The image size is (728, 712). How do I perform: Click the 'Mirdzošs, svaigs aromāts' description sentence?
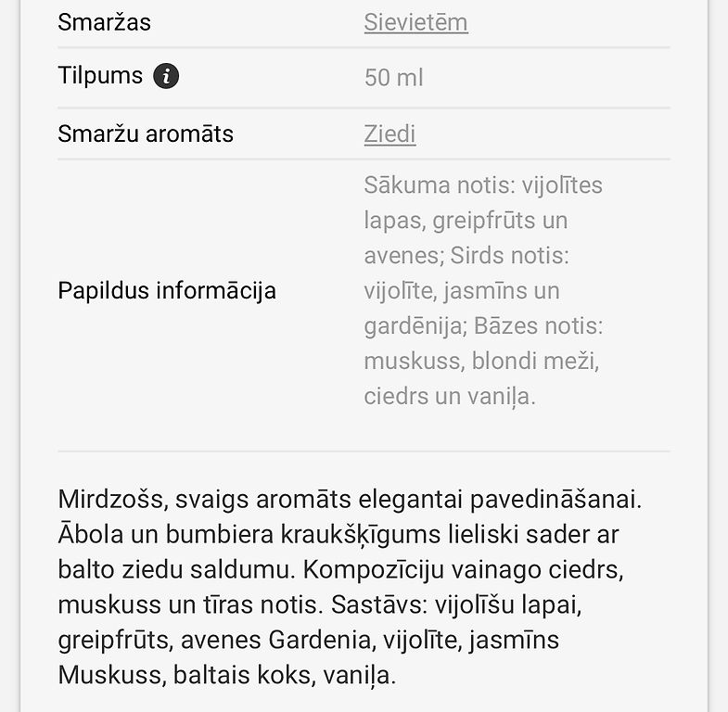[x=350, y=500]
